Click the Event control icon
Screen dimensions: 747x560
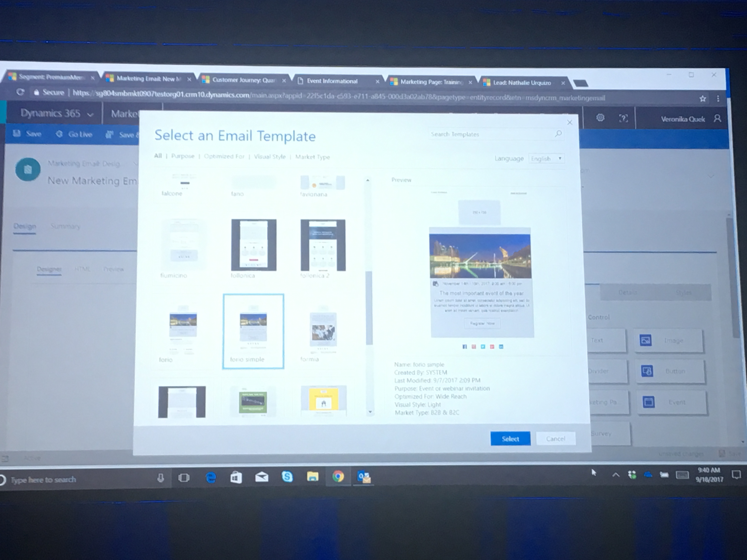pos(649,402)
